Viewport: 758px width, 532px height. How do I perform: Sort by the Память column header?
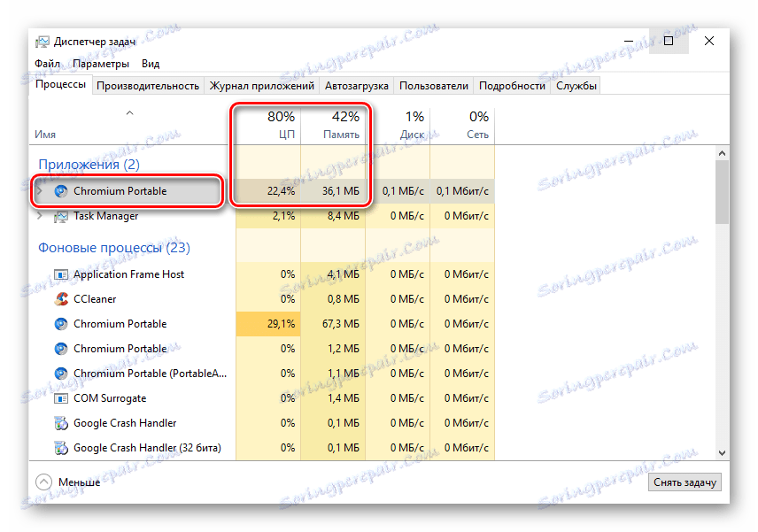click(333, 125)
